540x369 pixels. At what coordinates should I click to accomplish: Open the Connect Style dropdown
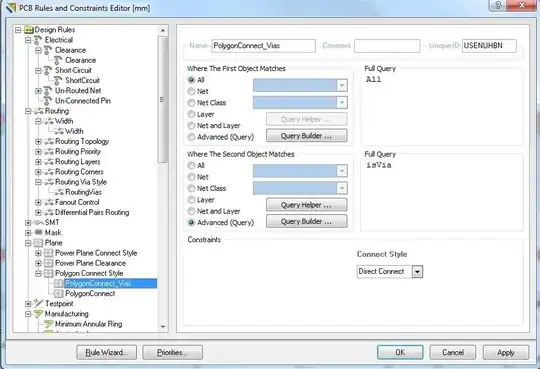tap(417, 272)
